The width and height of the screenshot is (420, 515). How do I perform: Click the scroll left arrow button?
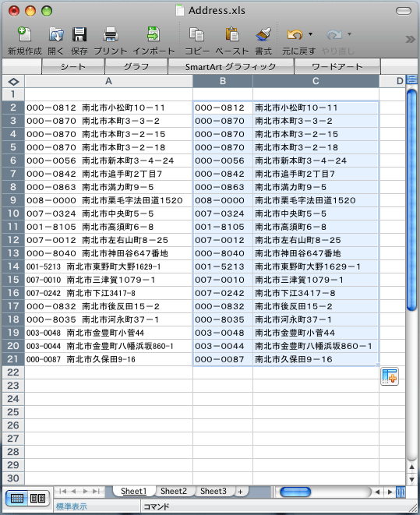(377, 492)
